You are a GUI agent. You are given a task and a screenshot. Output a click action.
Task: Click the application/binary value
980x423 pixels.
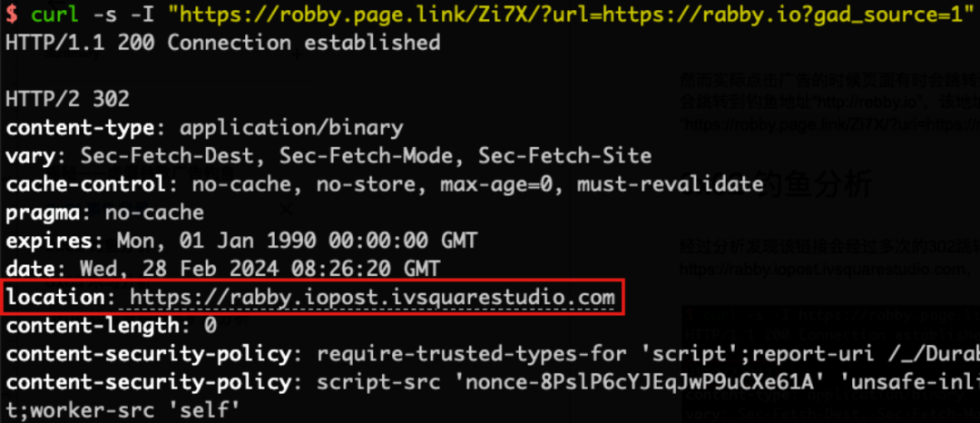292,127
